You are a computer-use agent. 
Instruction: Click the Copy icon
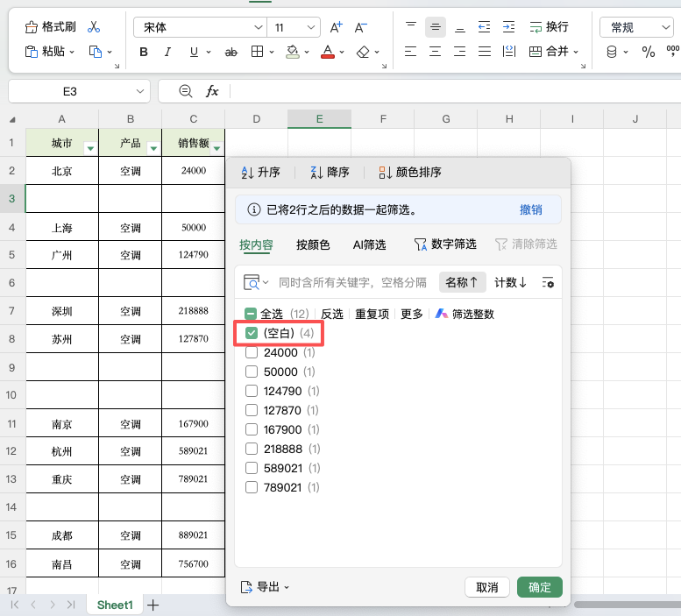coord(96,52)
